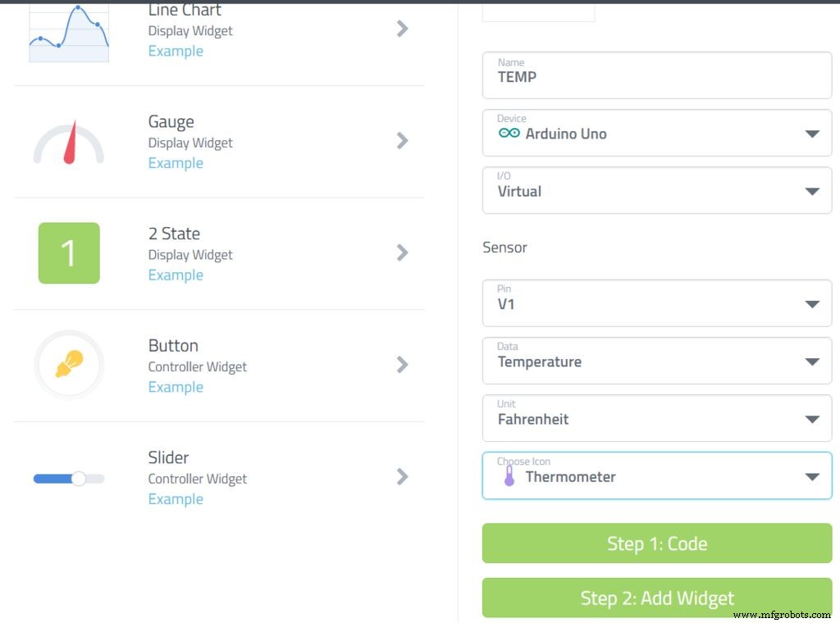The width and height of the screenshot is (840, 623).
Task: Click the Arduino logo in Device field
Action: (509, 133)
